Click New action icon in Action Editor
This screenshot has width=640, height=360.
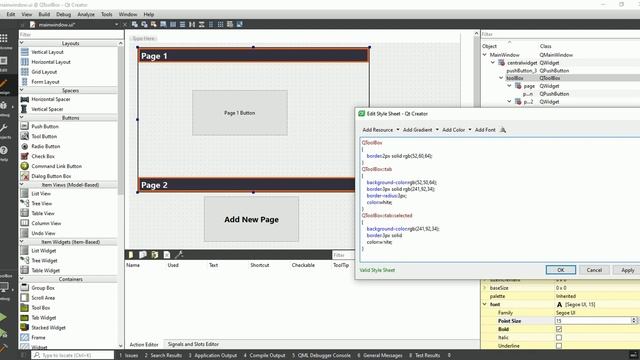coord(131,255)
